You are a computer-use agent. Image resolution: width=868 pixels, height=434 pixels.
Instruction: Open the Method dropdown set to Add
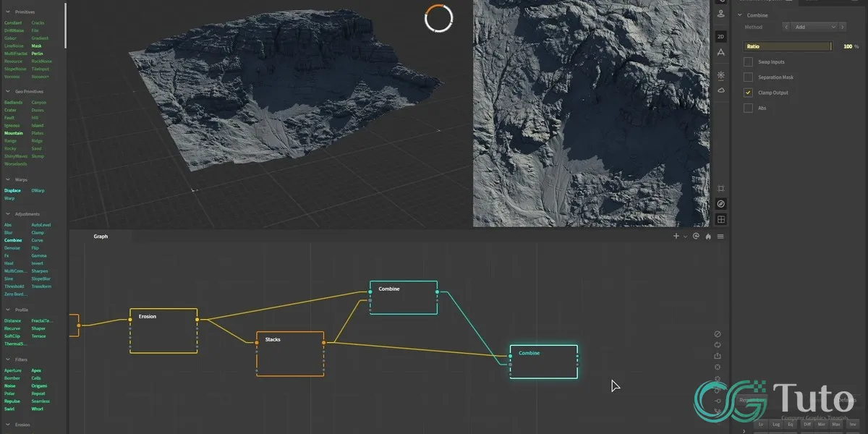pos(814,26)
